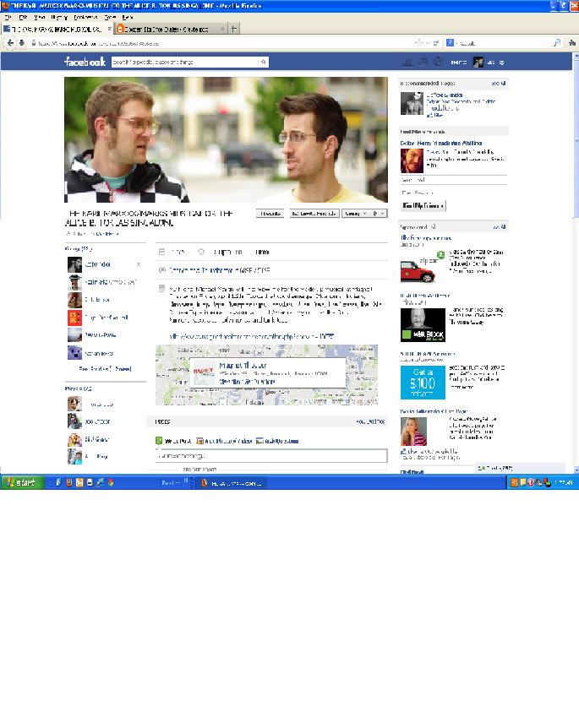Open the Going RSVP dropdown
This screenshot has width=579, height=728.
tap(355, 214)
